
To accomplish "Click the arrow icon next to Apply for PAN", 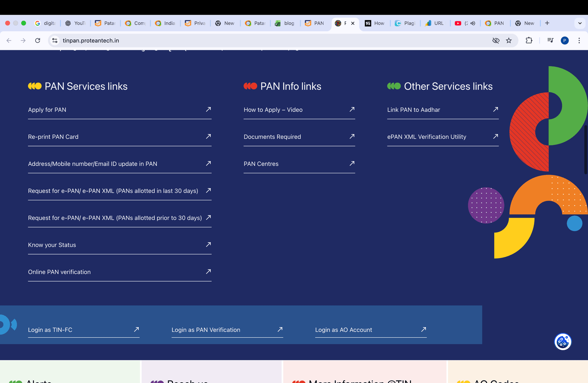I will (x=208, y=109).
